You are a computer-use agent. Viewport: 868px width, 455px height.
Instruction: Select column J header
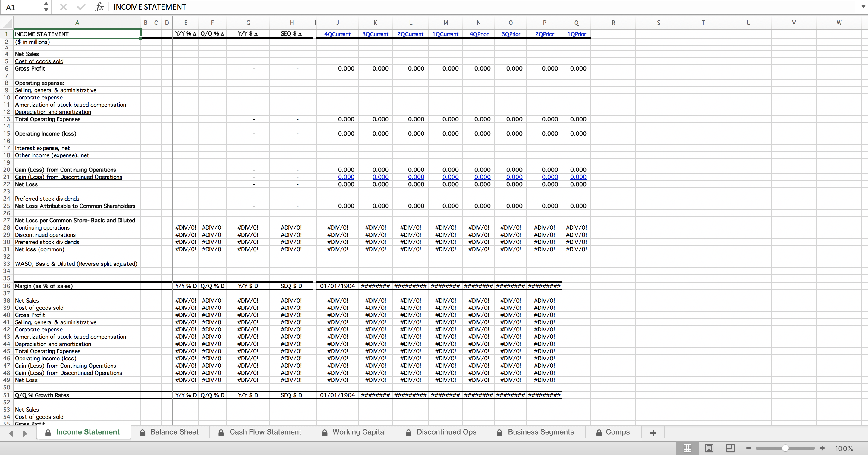(x=337, y=23)
